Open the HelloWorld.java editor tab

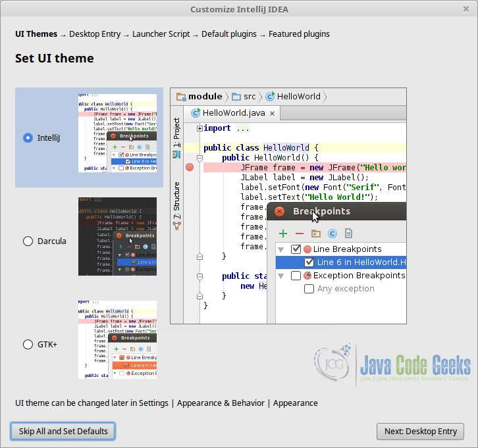232,113
